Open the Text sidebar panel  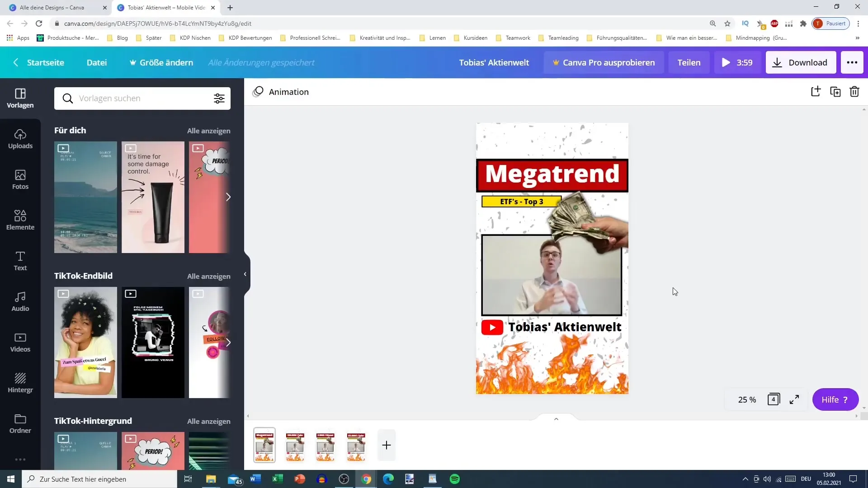[x=20, y=261]
